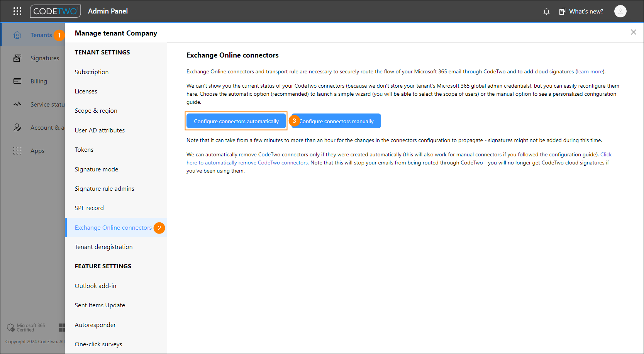Open the Tenant deregistration page
Image resolution: width=644 pixels, height=354 pixels.
(x=103, y=247)
